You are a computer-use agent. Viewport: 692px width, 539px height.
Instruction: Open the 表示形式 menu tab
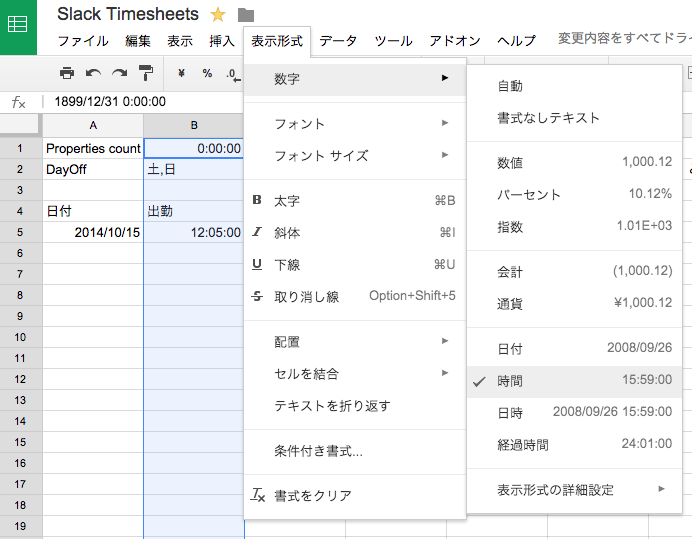pos(277,41)
